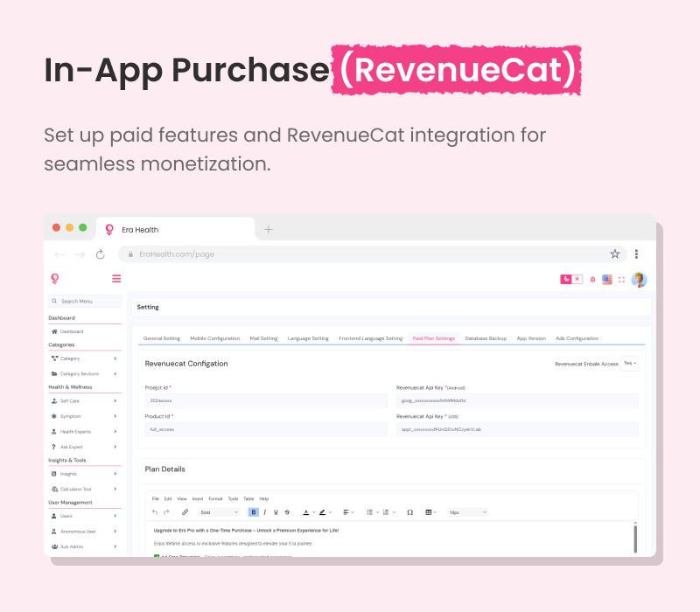Toggle italic formatting in the editor
The height and width of the screenshot is (612, 700).
point(265,512)
